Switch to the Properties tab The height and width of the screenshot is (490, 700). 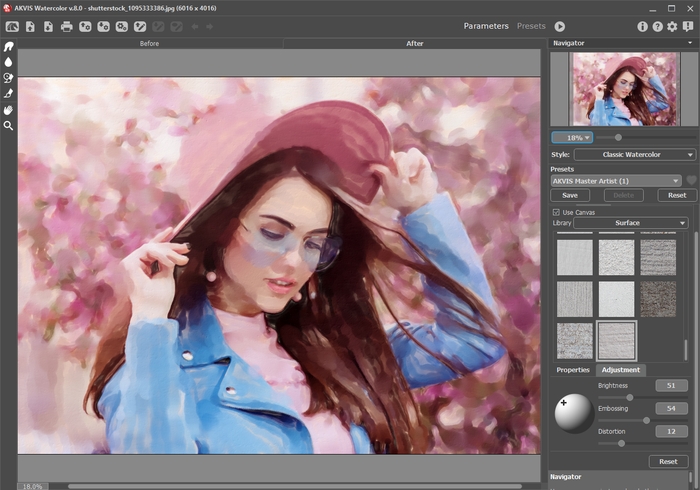click(x=573, y=370)
